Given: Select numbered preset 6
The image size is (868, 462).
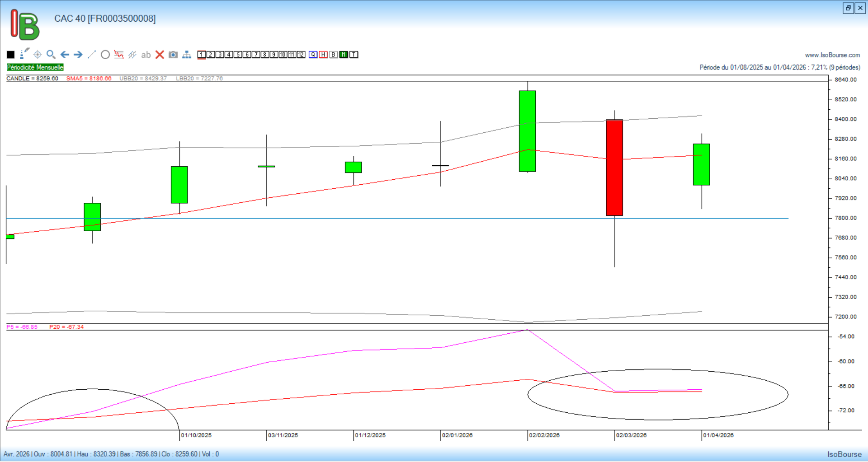Looking at the screenshot, I should point(247,55).
